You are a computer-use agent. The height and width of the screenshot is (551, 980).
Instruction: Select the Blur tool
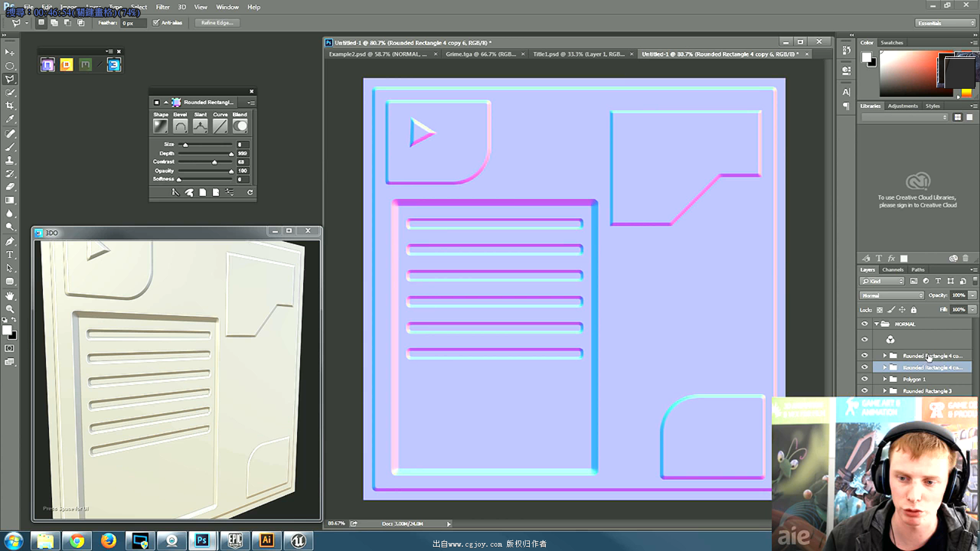[10, 214]
